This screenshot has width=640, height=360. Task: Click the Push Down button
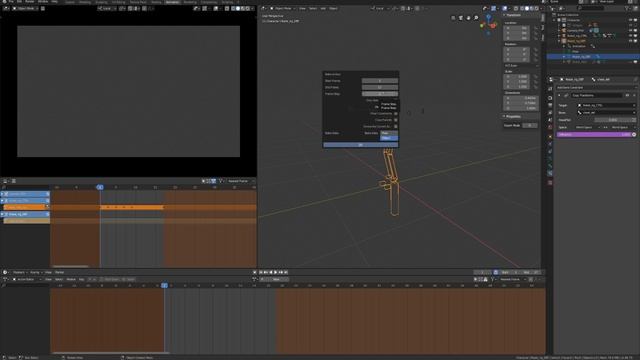click(110, 279)
